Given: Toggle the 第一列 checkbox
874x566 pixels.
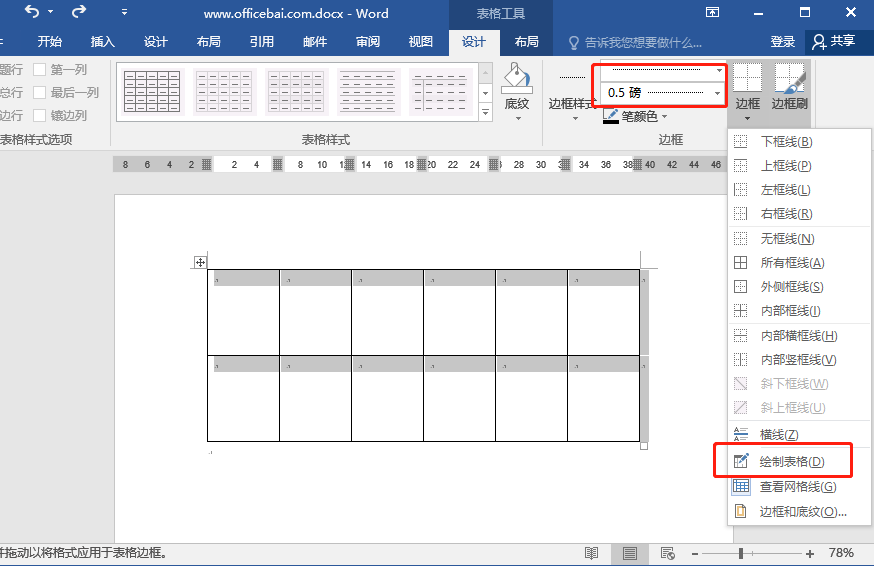Looking at the screenshot, I should tap(40, 70).
